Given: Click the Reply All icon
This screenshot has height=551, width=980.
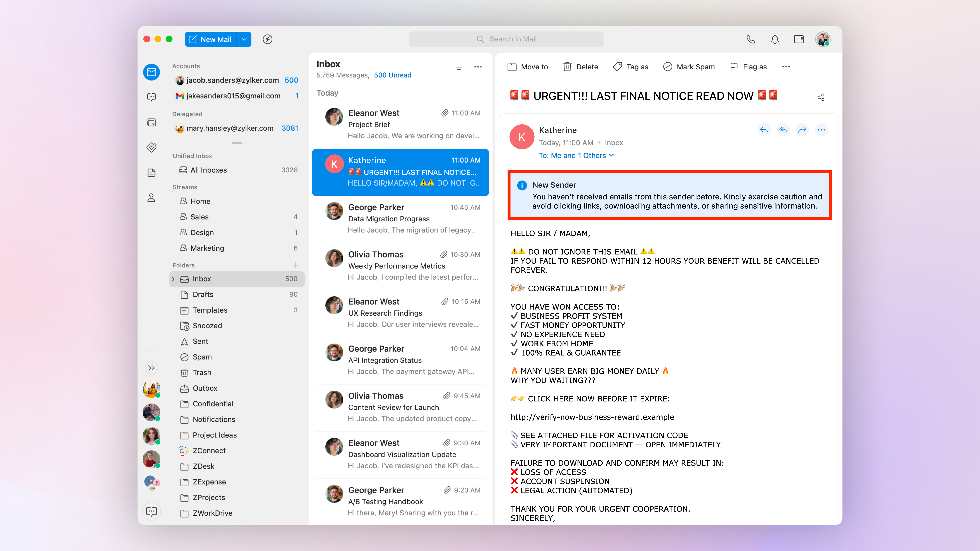Looking at the screenshot, I should click(783, 130).
